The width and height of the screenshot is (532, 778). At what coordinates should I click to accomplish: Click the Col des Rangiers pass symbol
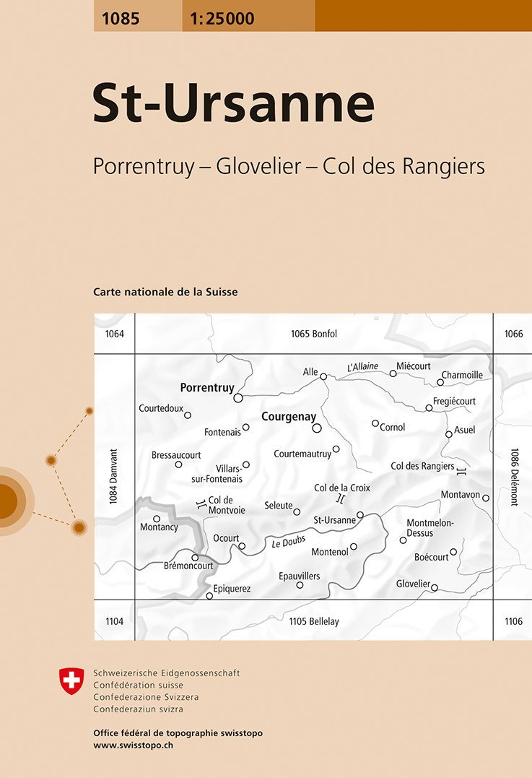pos(461,471)
